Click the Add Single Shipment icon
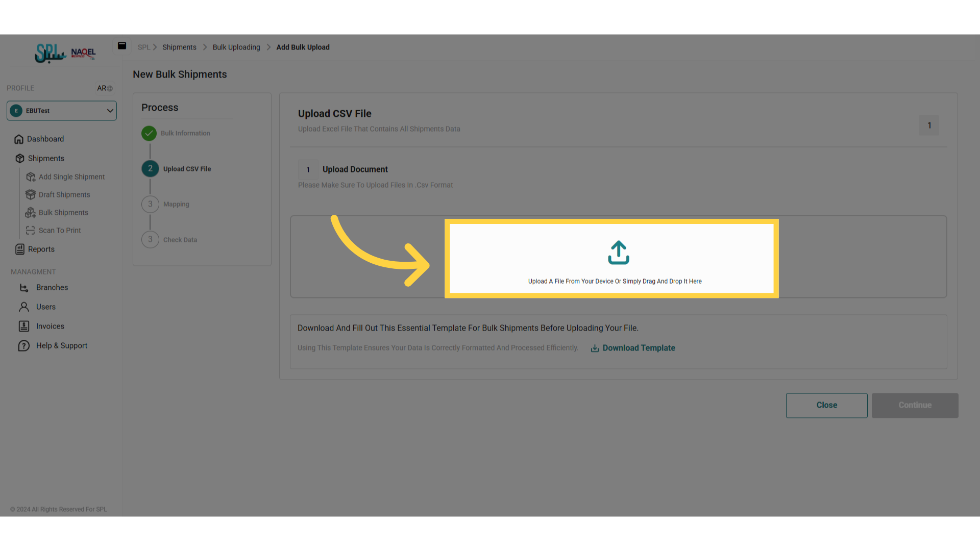 (31, 177)
